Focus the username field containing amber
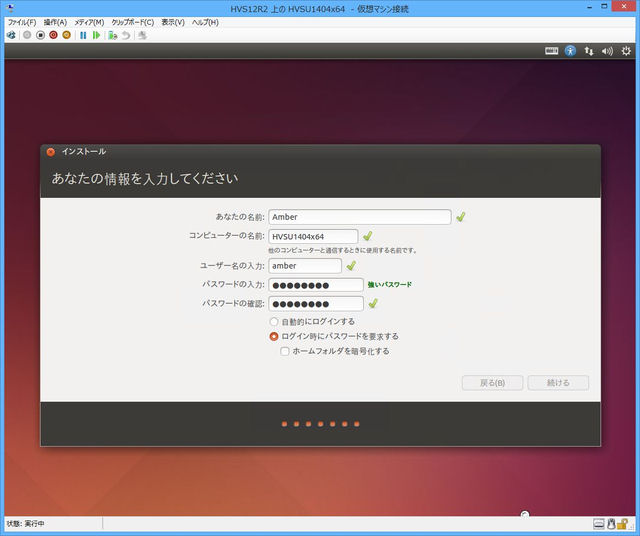The width and height of the screenshot is (640, 536). click(x=305, y=266)
